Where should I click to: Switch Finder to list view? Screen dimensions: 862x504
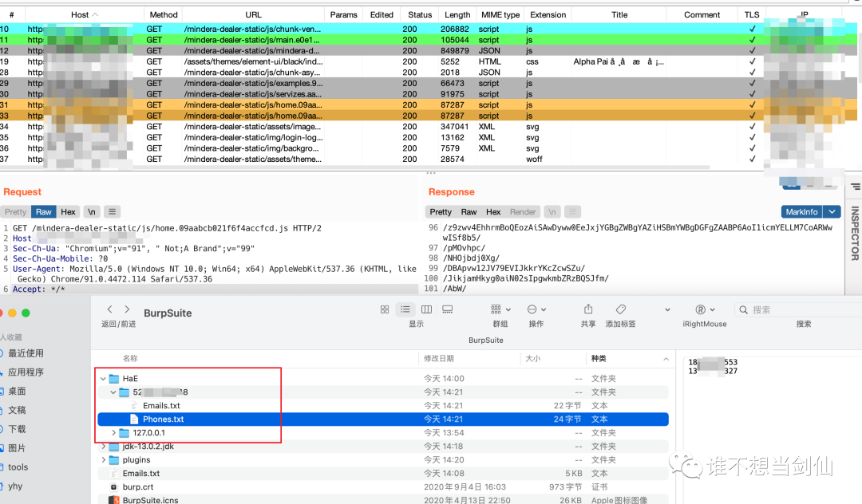point(405,309)
